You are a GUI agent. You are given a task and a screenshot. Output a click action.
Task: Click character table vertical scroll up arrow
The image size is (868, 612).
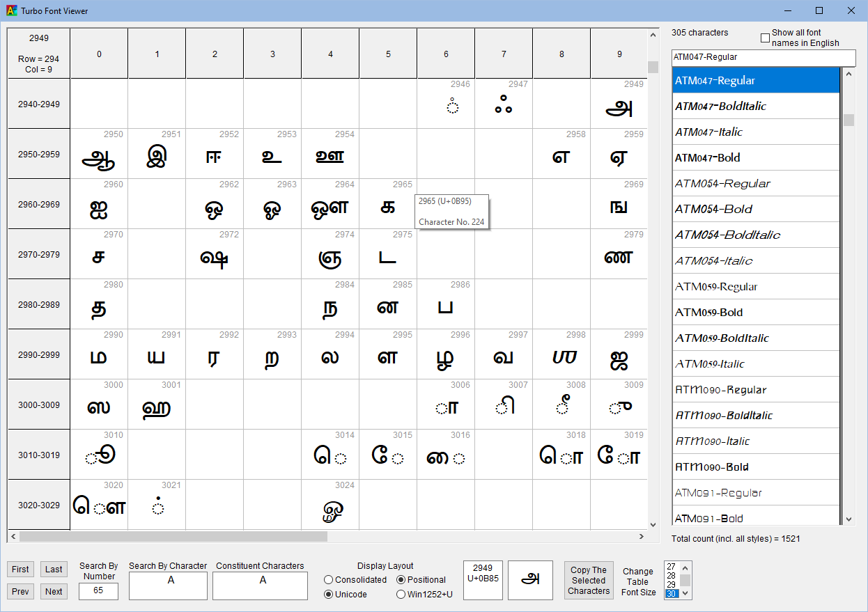click(653, 34)
